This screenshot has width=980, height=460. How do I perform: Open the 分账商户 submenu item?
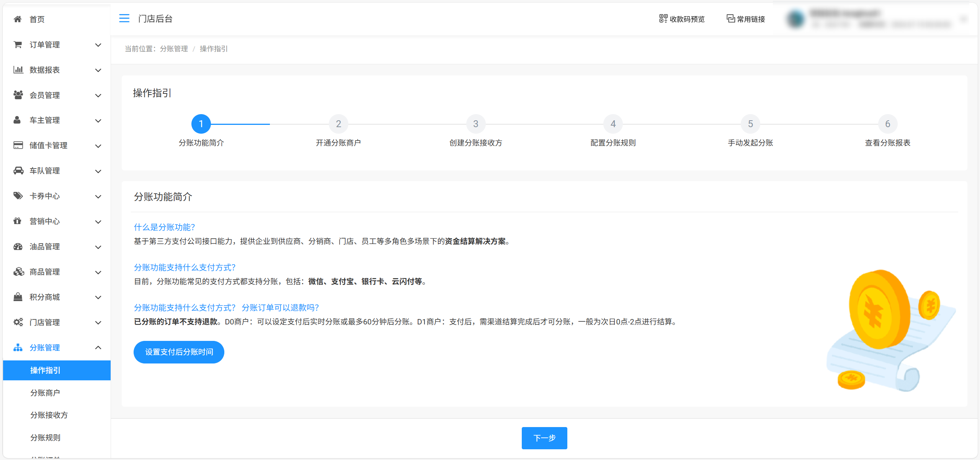coord(45,393)
